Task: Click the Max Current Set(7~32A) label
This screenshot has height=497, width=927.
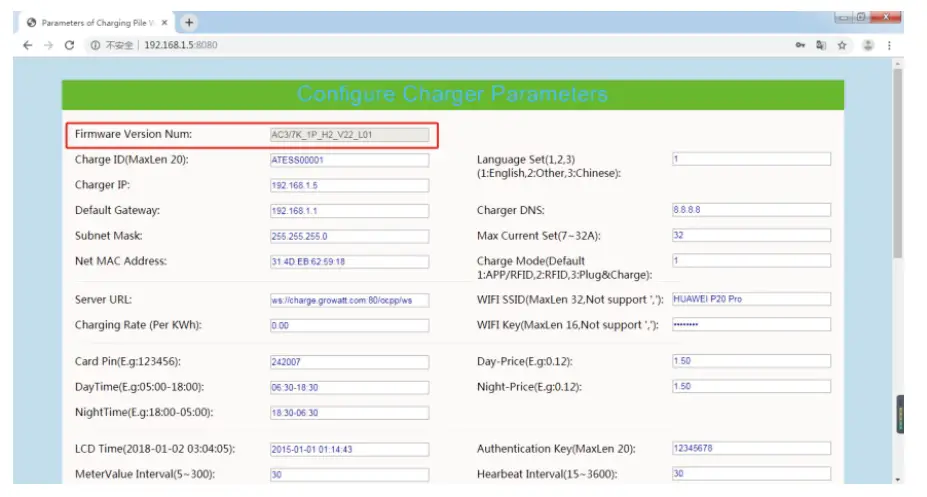Action: (x=539, y=236)
